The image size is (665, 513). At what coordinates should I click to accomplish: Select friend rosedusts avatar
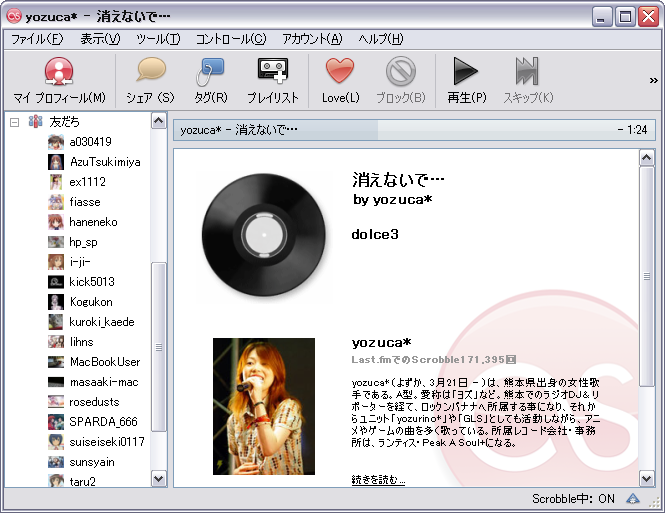(56, 401)
